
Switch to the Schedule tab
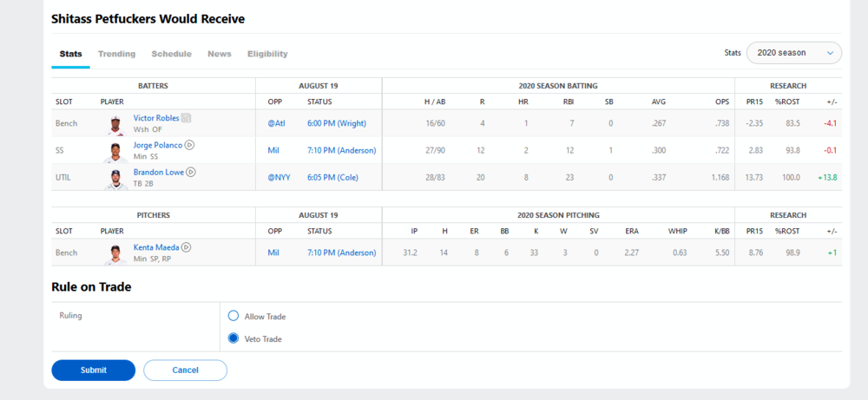(171, 54)
